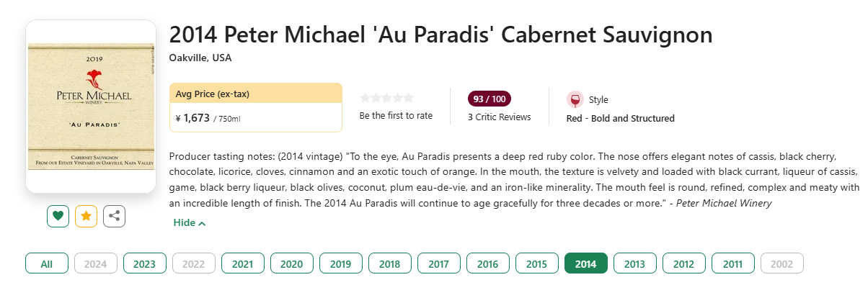
Task: Rate the wine using the star rating
Action: tap(387, 98)
